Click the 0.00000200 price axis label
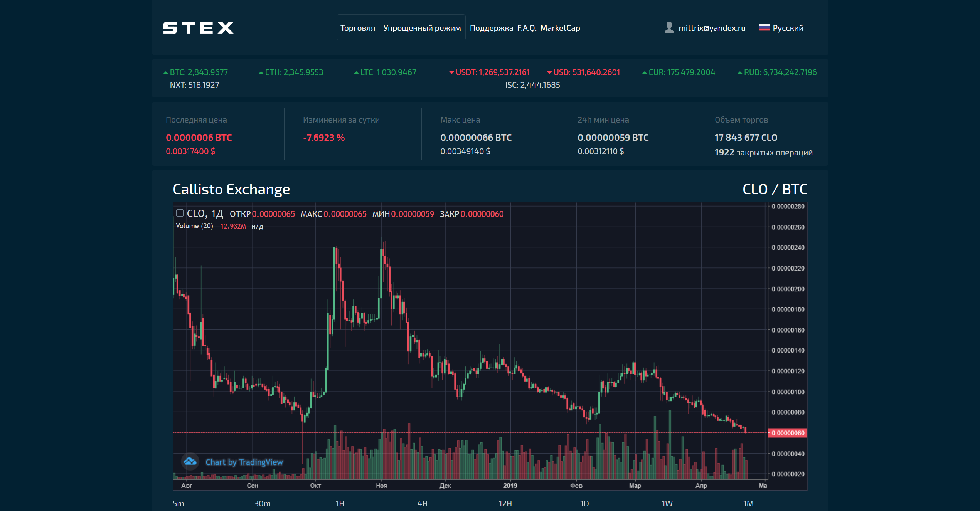 [x=788, y=289]
